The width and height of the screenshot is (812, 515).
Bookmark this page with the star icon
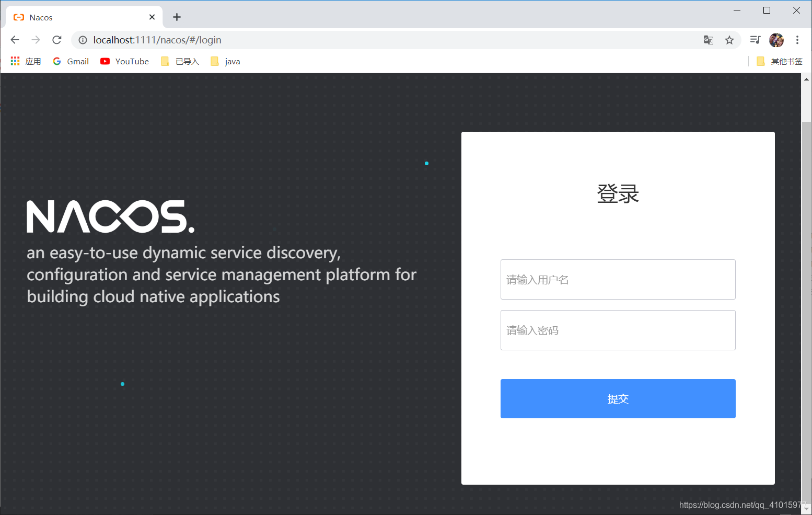(x=729, y=40)
